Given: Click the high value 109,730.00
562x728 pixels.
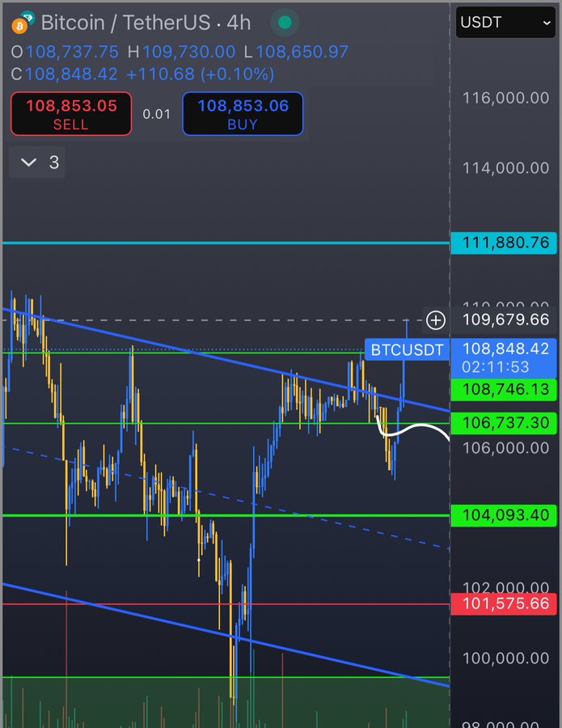Looking at the screenshot, I should pyautogui.click(x=189, y=52).
